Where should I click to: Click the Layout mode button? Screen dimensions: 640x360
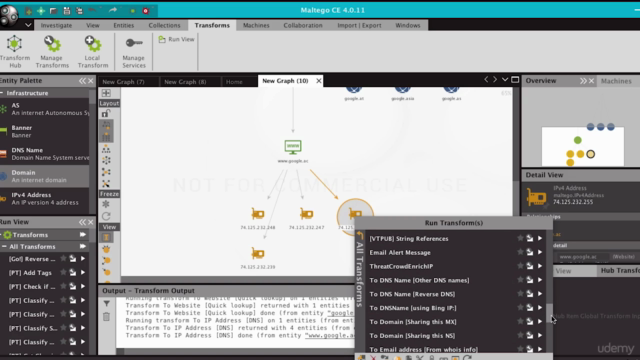click(109, 103)
